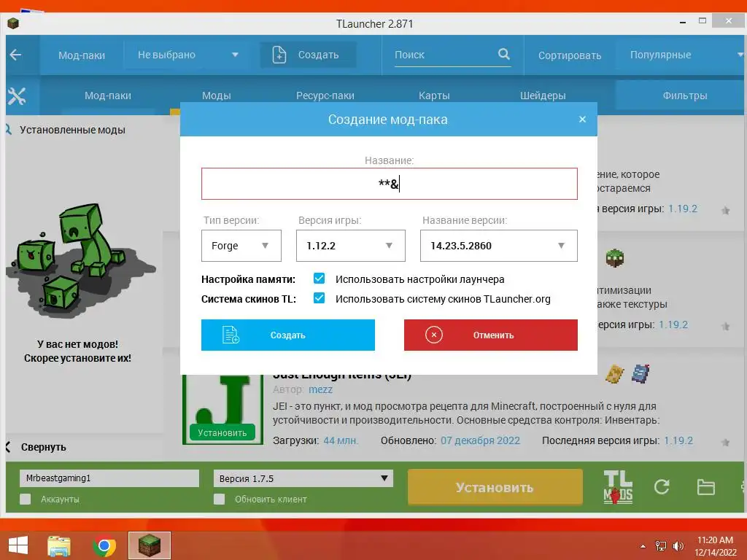The height and width of the screenshot is (560, 747).
Task: Click the 'Установленные моды' header
Action: tap(72, 130)
